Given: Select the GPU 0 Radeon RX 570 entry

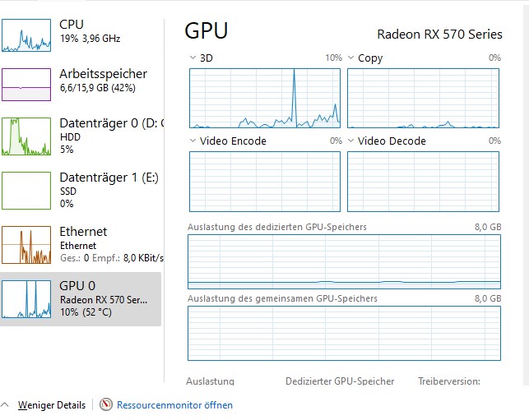Looking at the screenshot, I should pyautogui.click(x=81, y=299).
